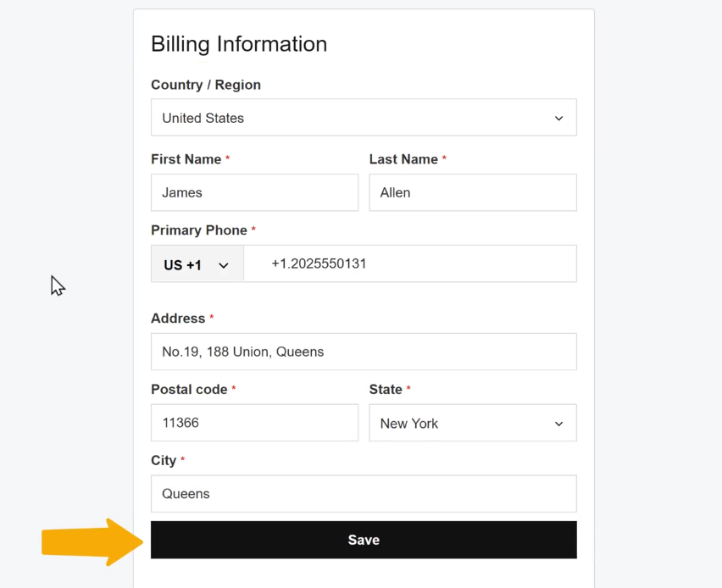This screenshot has height=588, width=722.
Task: Click the Primary Phone label
Action: coord(199,230)
